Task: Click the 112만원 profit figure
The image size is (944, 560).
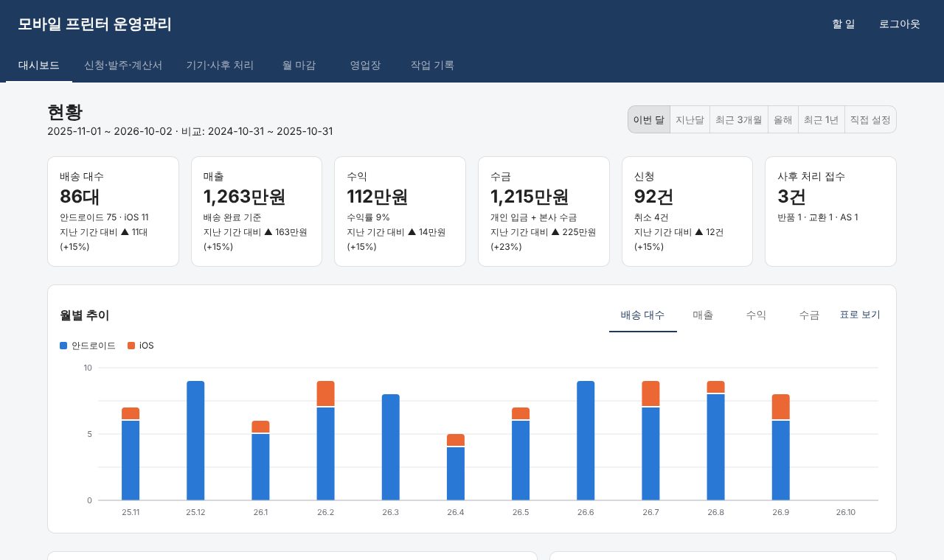Action: 378,197
